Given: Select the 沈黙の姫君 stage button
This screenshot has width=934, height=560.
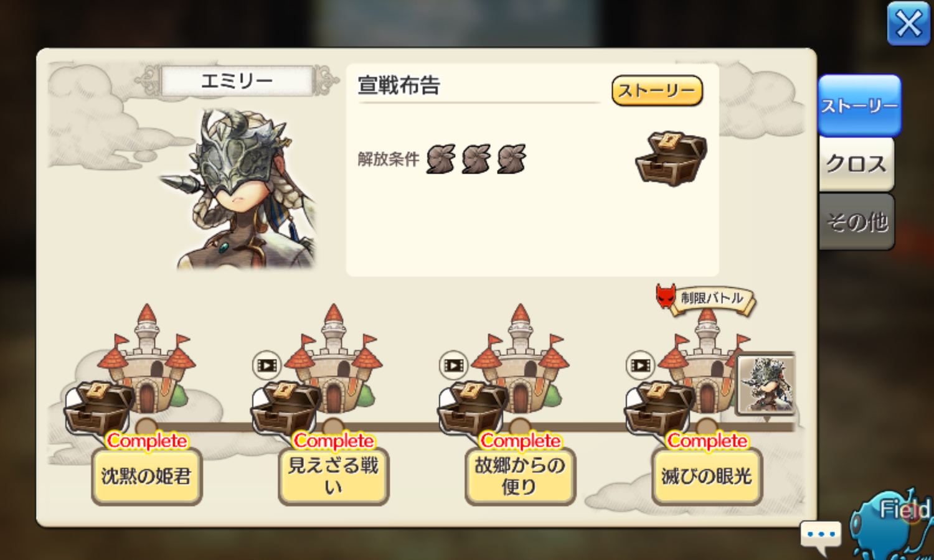Looking at the screenshot, I should coord(146,477).
